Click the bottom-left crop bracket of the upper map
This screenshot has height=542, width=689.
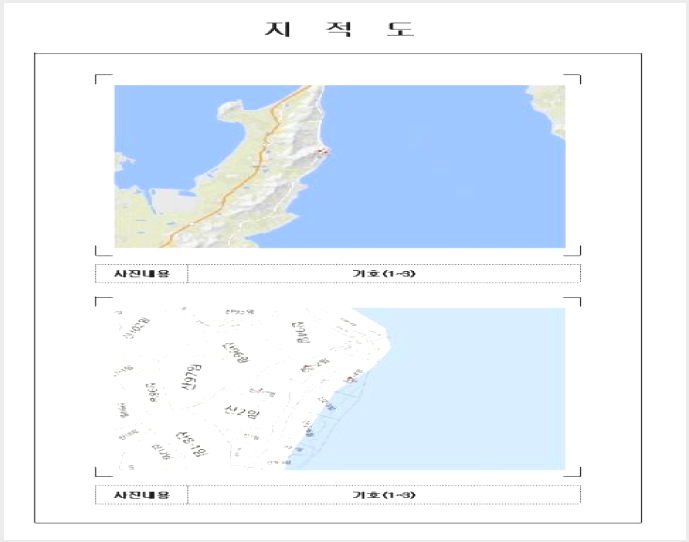pyautogui.click(x=103, y=251)
